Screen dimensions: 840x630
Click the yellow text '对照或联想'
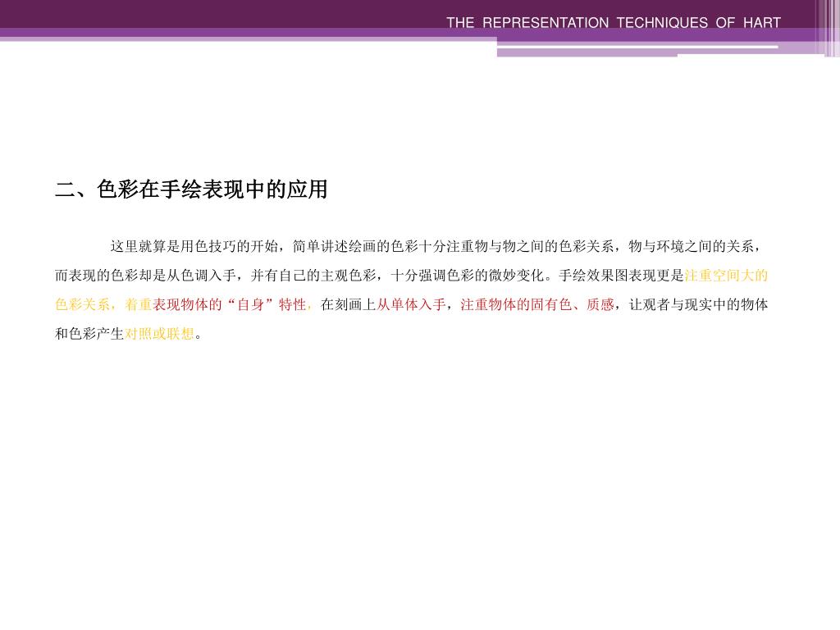coord(160,334)
